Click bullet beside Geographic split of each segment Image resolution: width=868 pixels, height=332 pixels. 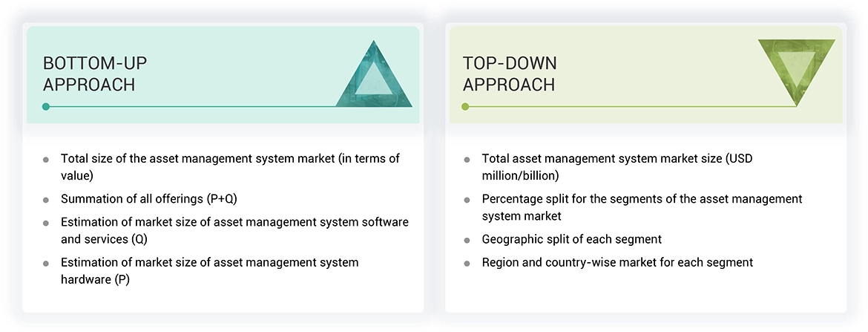click(467, 241)
